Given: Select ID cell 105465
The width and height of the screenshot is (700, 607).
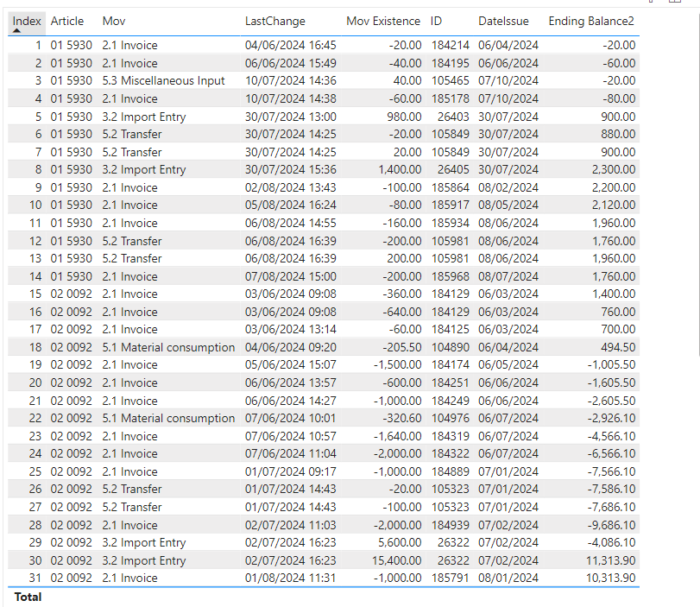Looking at the screenshot, I should [x=450, y=81].
